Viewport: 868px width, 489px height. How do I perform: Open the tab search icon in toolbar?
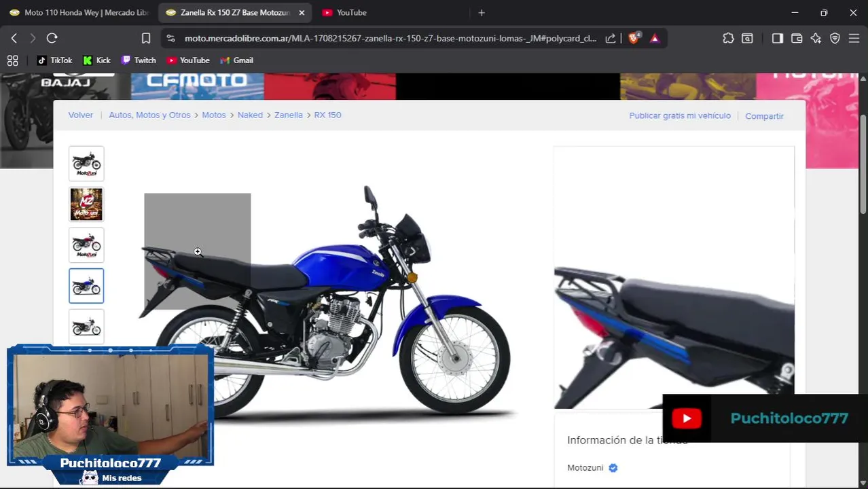tap(747, 39)
